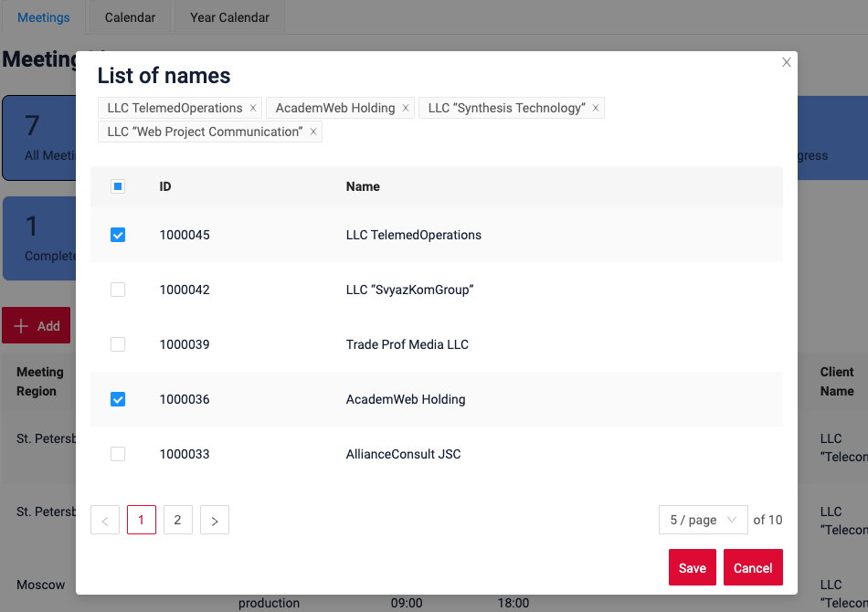This screenshot has width=868, height=612.
Task: Go to the next page arrow
Action: (215, 520)
